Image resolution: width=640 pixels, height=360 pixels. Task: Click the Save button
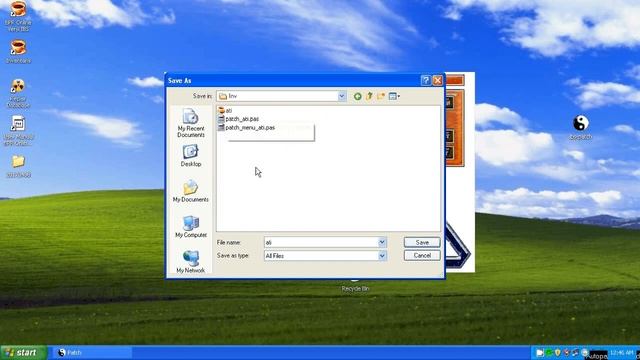[x=422, y=242]
